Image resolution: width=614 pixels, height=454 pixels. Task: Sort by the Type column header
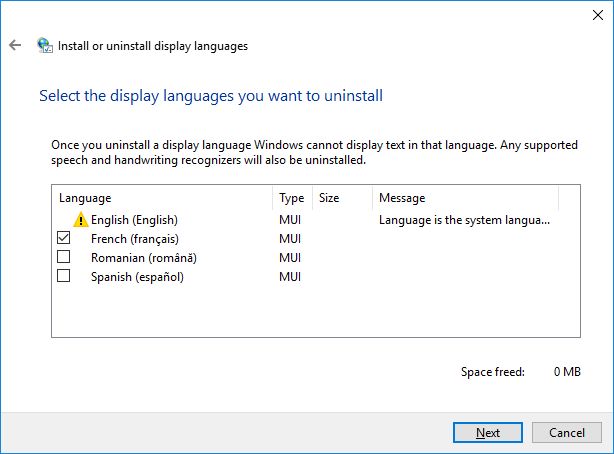click(293, 198)
